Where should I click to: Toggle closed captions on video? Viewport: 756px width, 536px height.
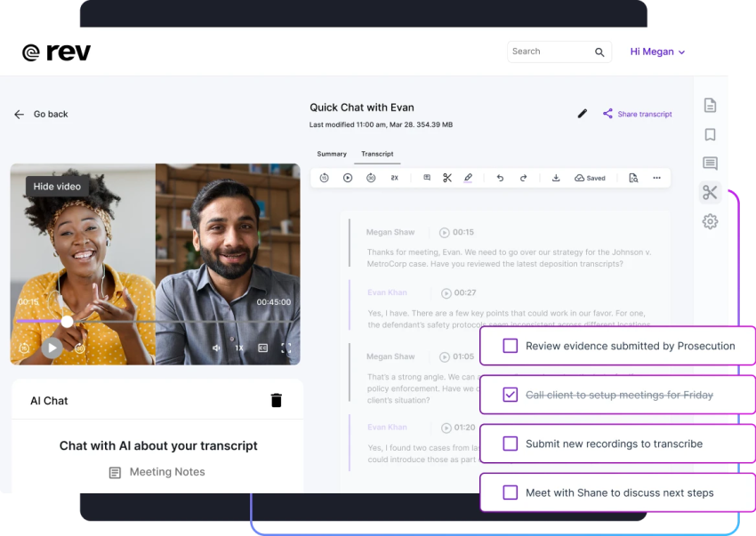[x=262, y=348]
